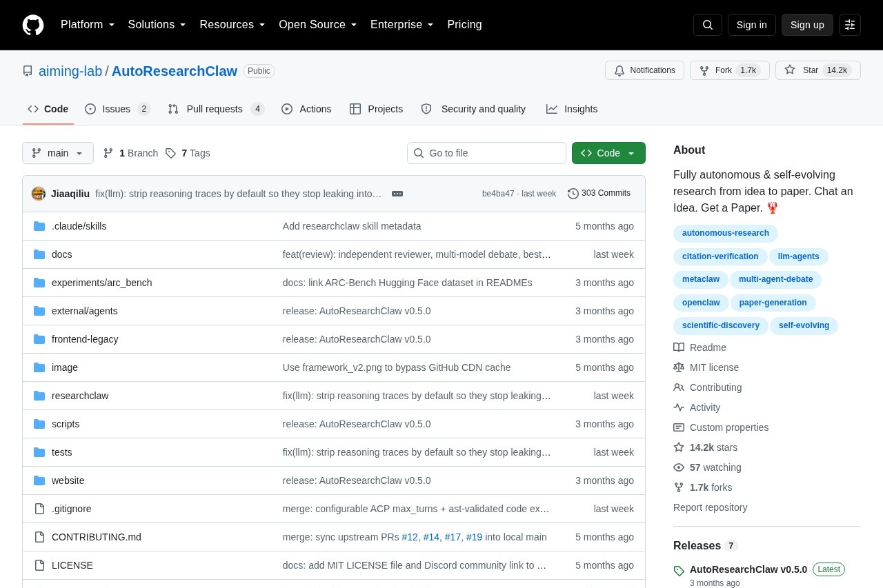Click the book icon next to Readme
This screenshot has height=588, width=883.
pyautogui.click(x=679, y=347)
